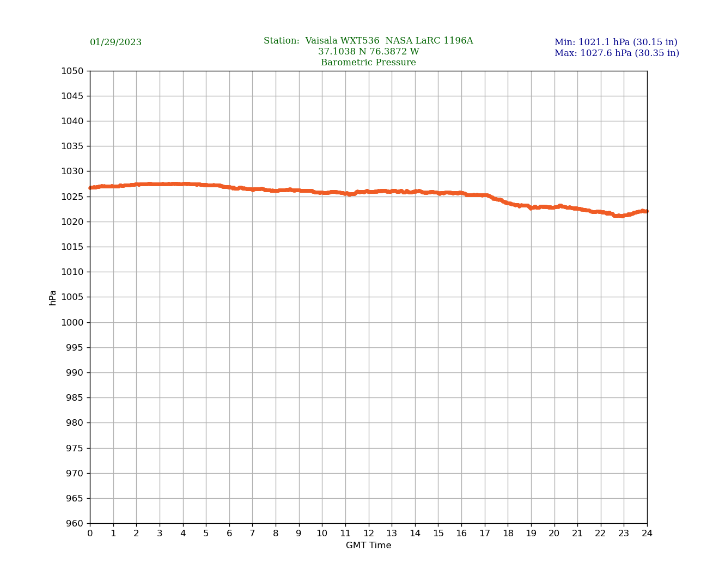This screenshot has height=588, width=719.
Task: Click the hPa y-axis label
Action: pyautogui.click(x=53, y=297)
